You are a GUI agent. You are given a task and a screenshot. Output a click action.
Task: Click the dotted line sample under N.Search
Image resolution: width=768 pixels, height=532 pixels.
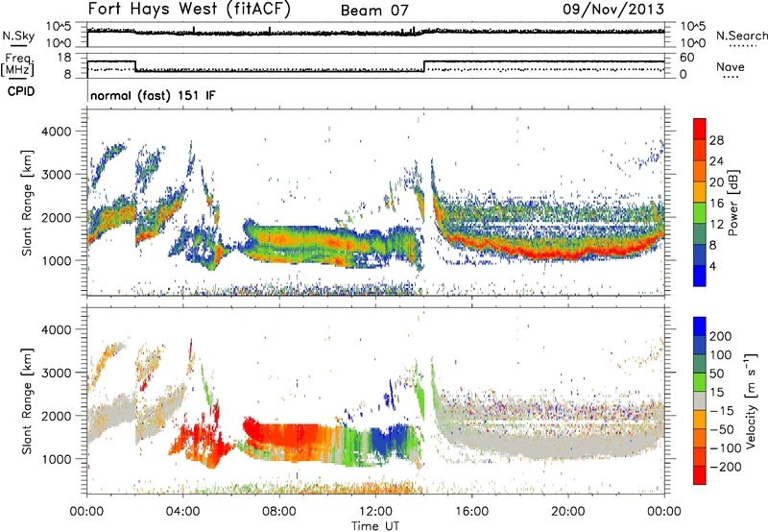743,45
